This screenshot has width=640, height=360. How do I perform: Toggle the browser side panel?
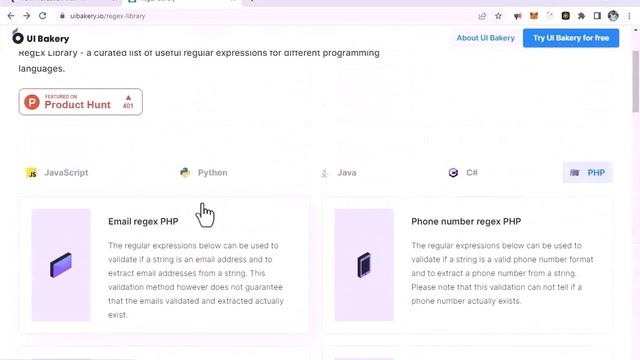[597, 16]
